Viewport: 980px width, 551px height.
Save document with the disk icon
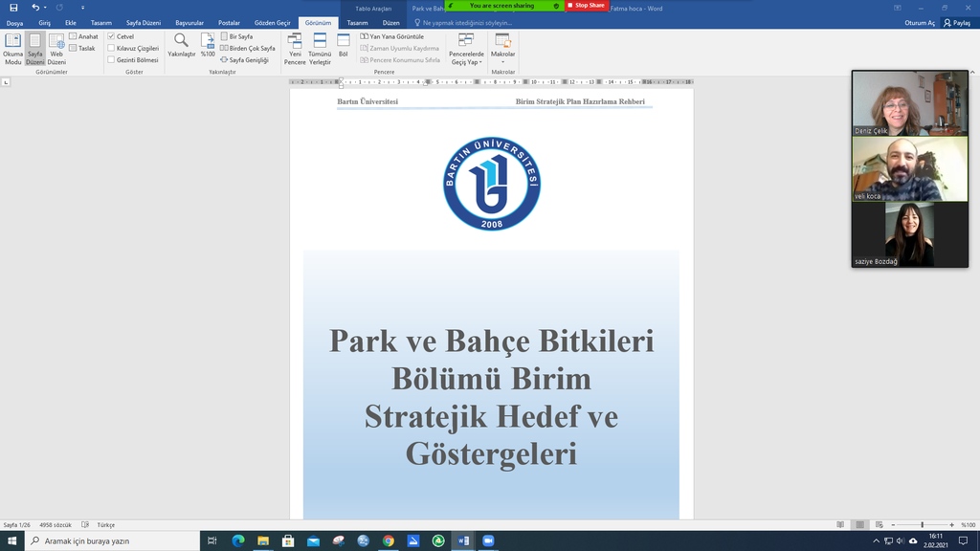point(13,8)
